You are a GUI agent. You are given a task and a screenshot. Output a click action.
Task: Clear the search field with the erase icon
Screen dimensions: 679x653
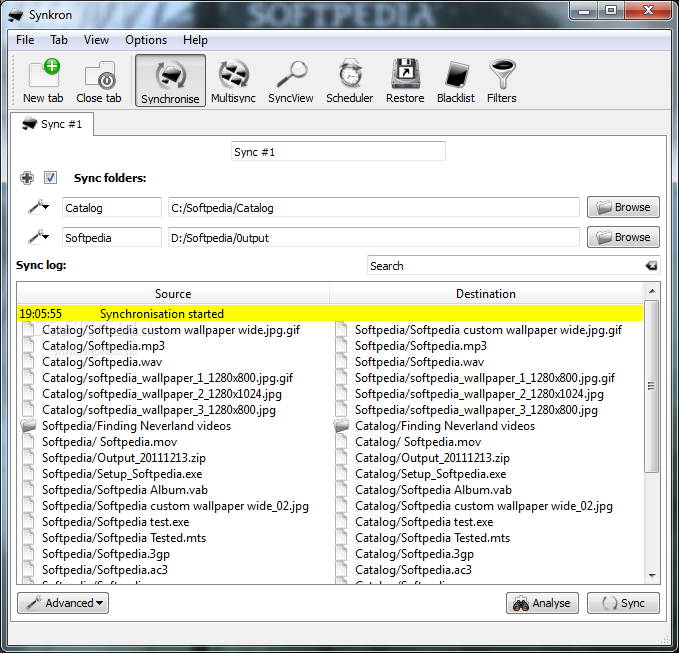point(651,266)
